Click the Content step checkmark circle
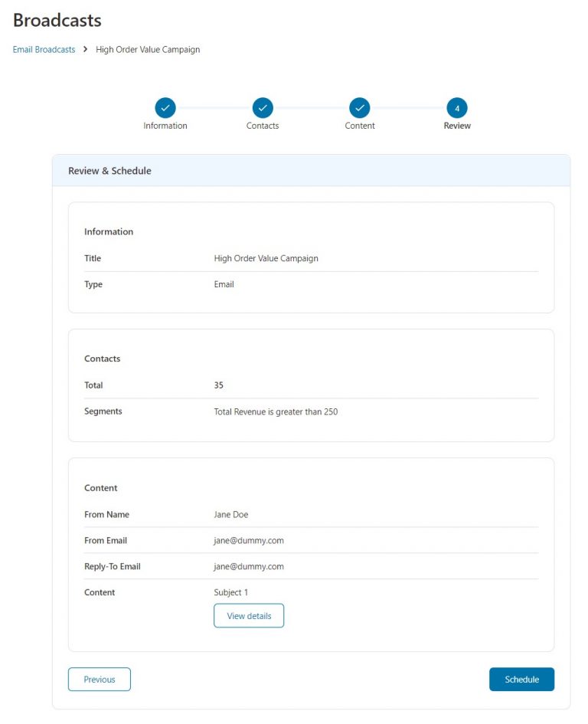This screenshot has width=588, height=724. (x=360, y=108)
